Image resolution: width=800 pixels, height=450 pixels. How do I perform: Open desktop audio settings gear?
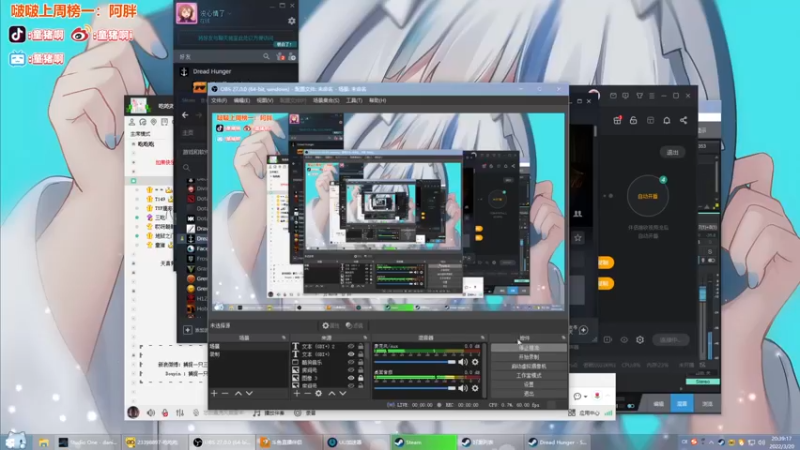click(x=475, y=388)
